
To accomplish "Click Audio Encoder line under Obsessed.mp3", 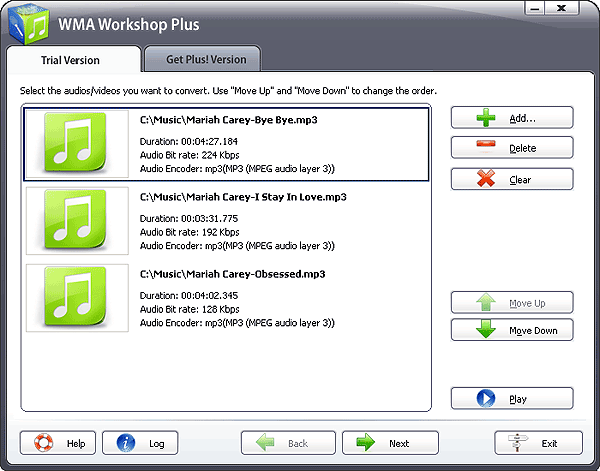I will tap(237, 323).
